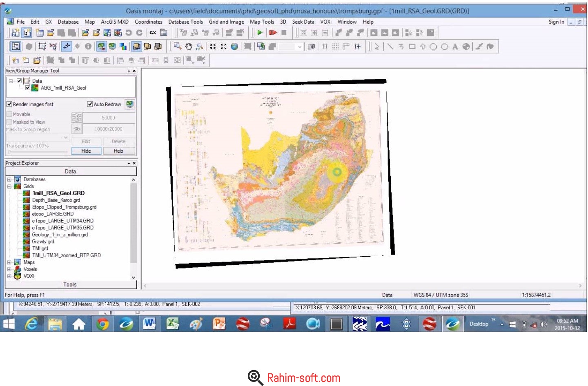Click the first New project toolbar icon
588x386 pixels.
[16, 33]
